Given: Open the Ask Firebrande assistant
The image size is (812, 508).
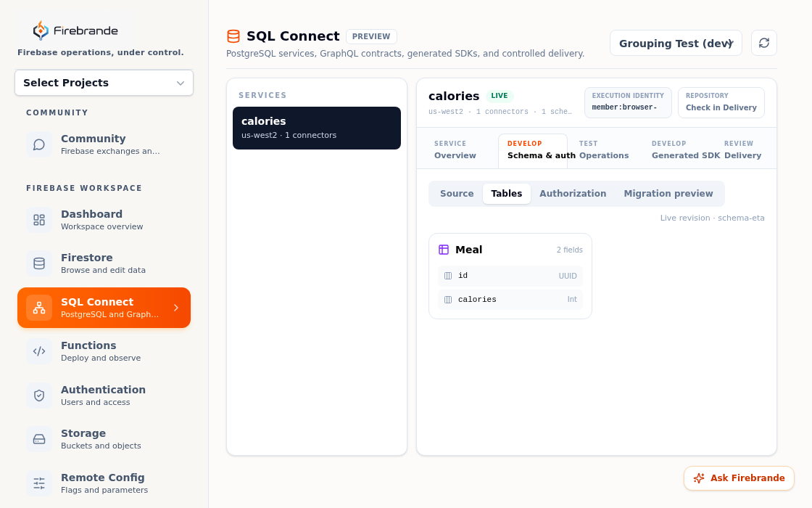Looking at the screenshot, I should (739, 478).
